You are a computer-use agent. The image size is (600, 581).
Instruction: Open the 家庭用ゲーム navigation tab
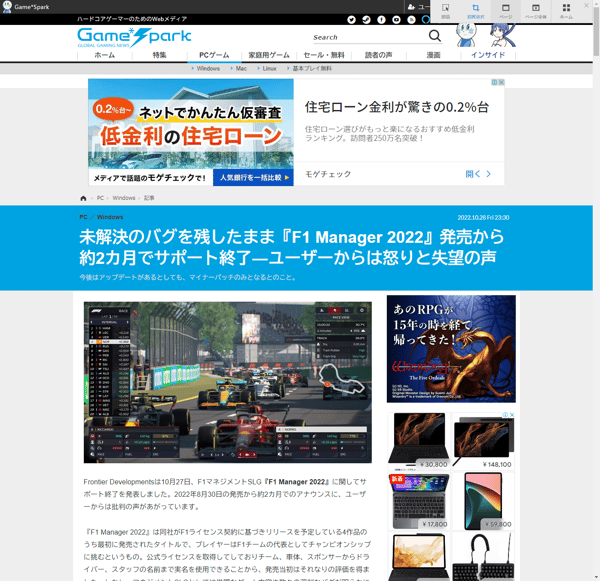(x=269, y=55)
